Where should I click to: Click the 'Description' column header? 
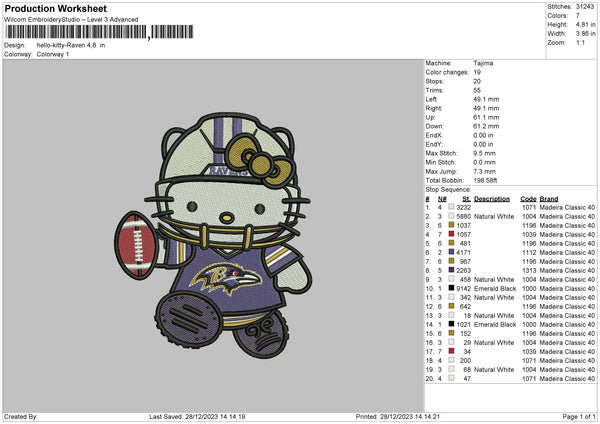click(x=492, y=199)
